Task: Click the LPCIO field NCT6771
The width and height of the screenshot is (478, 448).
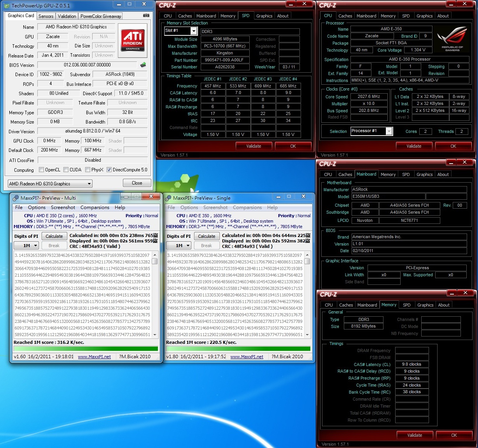Action: [409, 221]
